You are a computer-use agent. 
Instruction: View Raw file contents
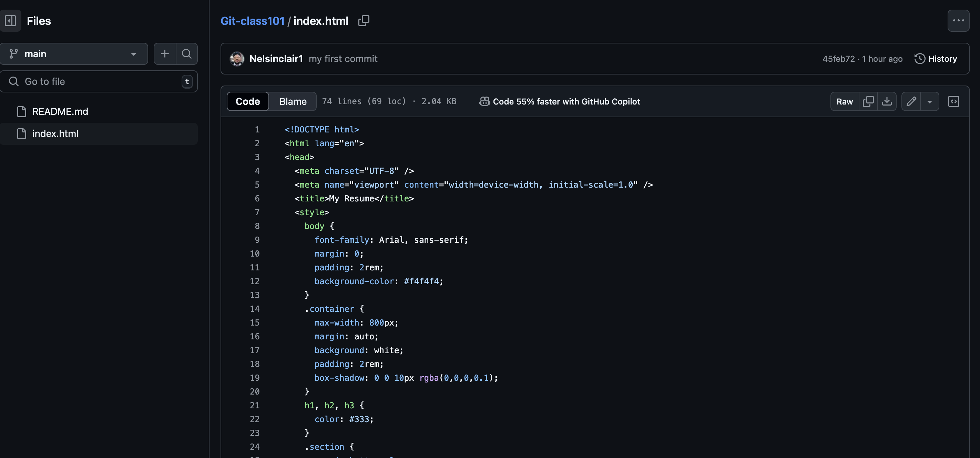click(845, 101)
